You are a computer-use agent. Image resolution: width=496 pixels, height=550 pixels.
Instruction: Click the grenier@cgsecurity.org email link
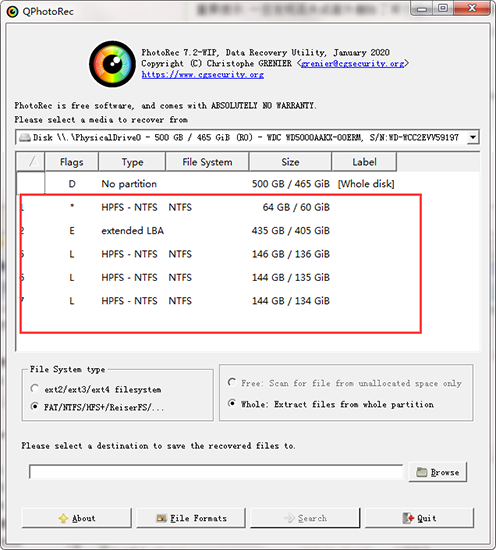353,63
